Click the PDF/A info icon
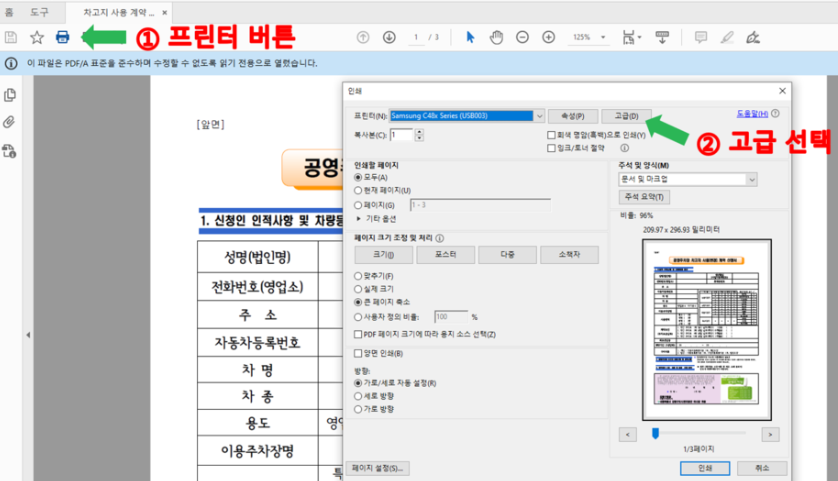 [x=11, y=64]
